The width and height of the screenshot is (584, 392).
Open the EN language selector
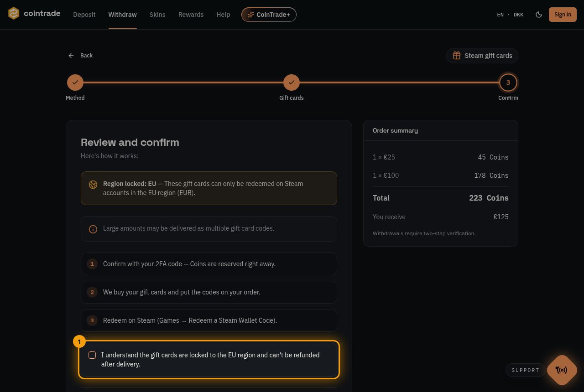point(501,15)
